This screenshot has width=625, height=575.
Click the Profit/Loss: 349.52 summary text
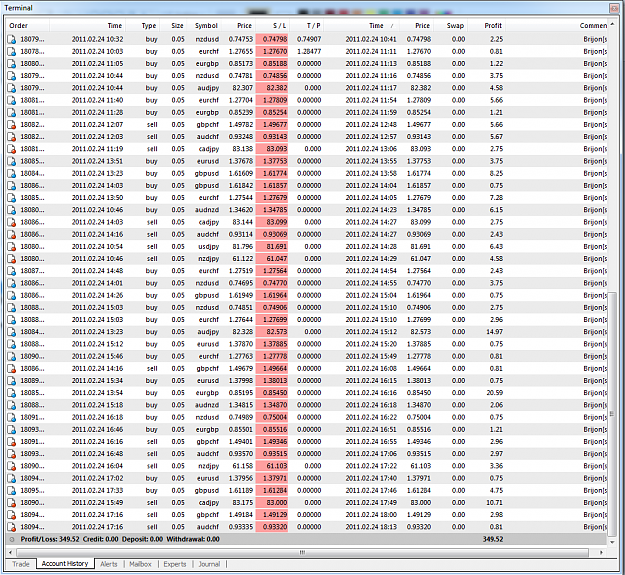point(50,540)
